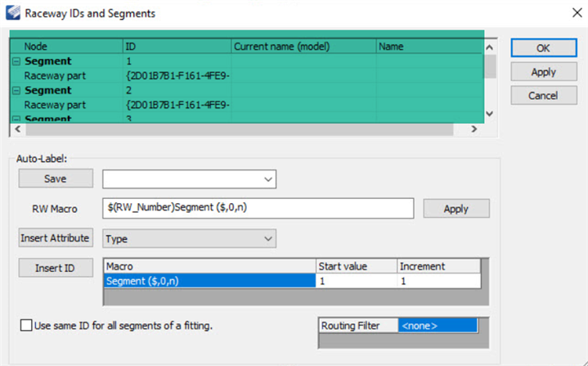The width and height of the screenshot is (588, 366).
Task: Click the top-right Apply button
Action: pos(543,72)
